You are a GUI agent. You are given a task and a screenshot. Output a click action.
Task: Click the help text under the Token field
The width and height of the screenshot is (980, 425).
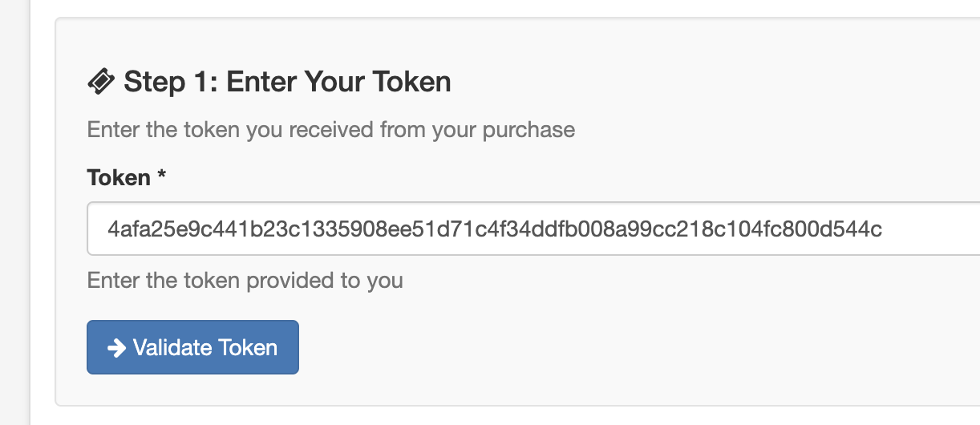[x=245, y=281]
